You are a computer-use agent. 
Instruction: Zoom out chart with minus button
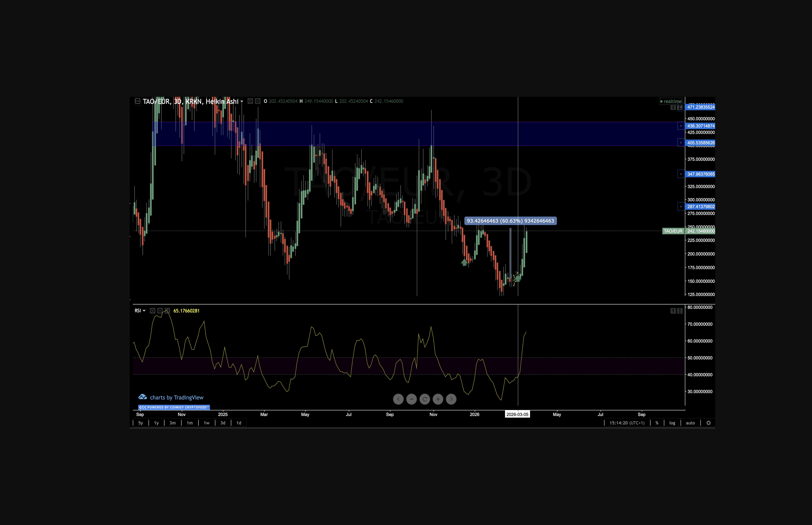coord(411,399)
